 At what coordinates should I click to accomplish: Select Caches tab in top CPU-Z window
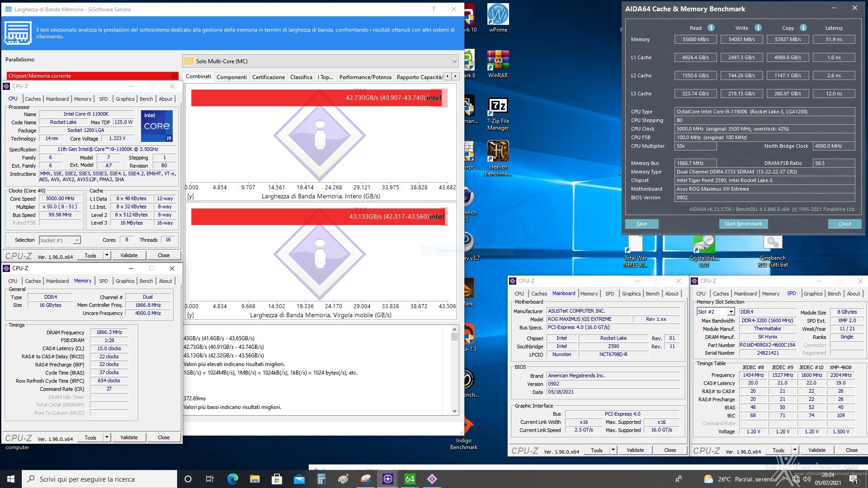(33, 99)
